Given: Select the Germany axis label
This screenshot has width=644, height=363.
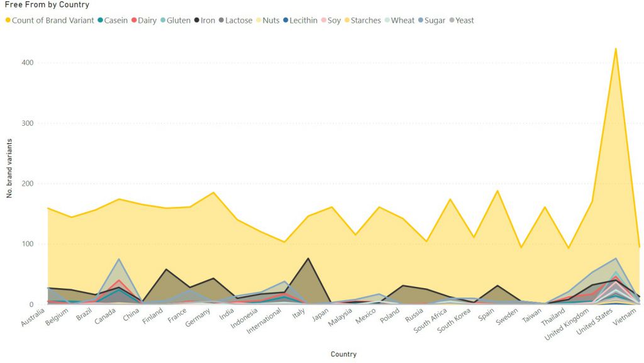Looking at the screenshot, I should [197, 318].
